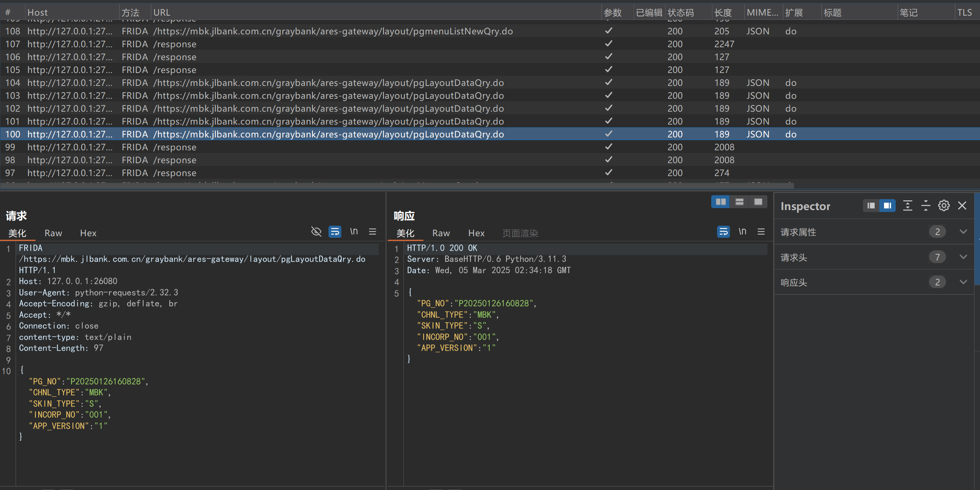Select the top-bottom layout icon
Viewport: 980px width, 490px height.
[739, 202]
